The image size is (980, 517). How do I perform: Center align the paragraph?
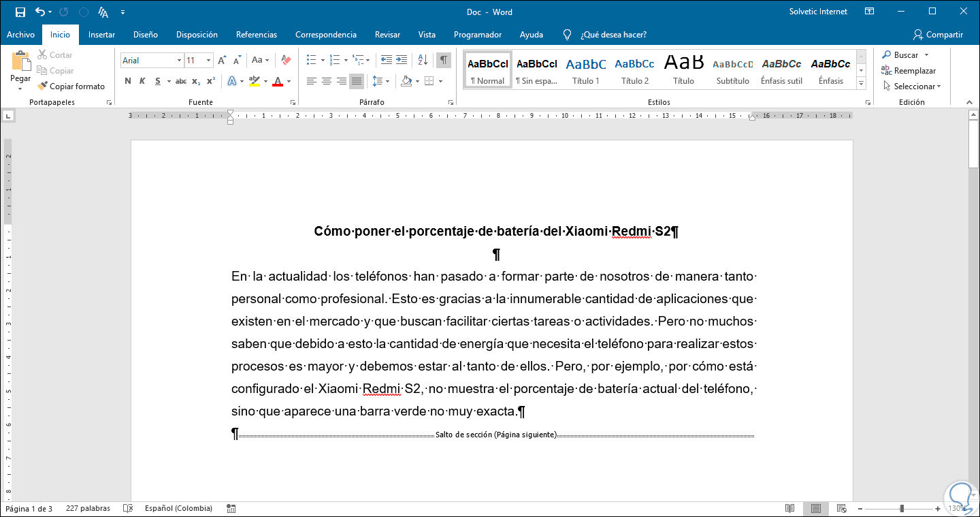click(x=327, y=82)
